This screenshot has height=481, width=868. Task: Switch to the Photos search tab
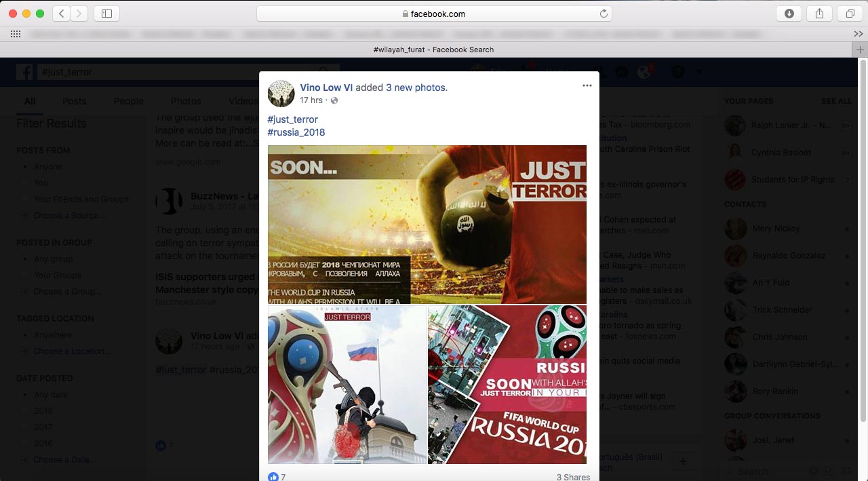186,101
